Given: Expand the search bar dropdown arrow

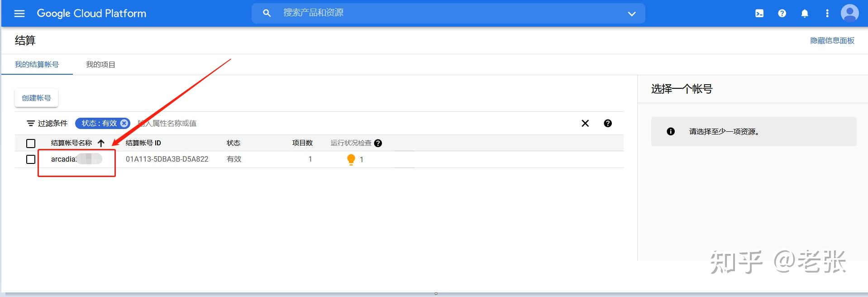Looking at the screenshot, I should pos(632,14).
